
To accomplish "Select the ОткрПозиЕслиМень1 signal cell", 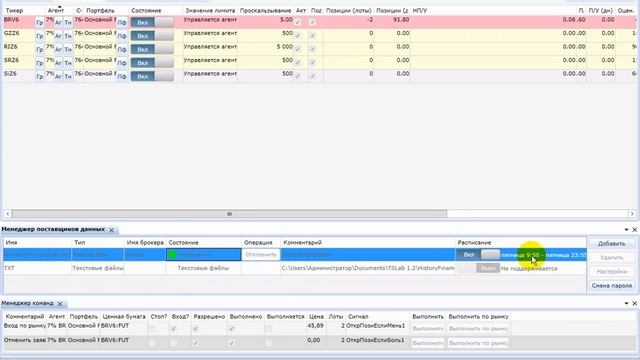I will [x=376, y=326].
